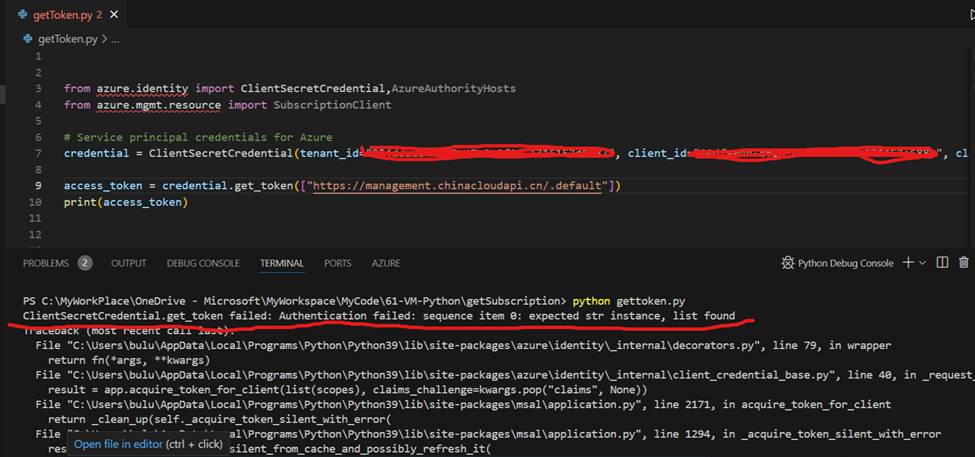Create a new terminal with plus icon
Image resolution: width=975 pixels, height=457 pixels.
coord(907,263)
